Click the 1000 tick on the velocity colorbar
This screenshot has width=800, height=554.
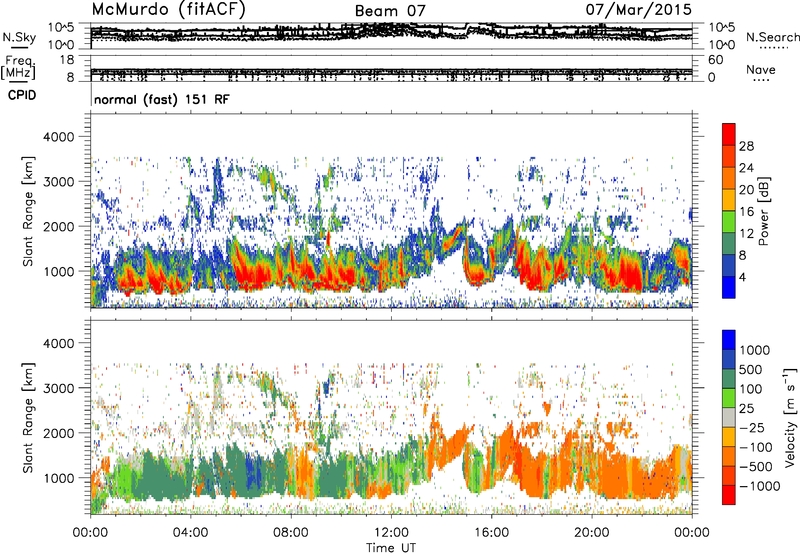(x=755, y=350)
